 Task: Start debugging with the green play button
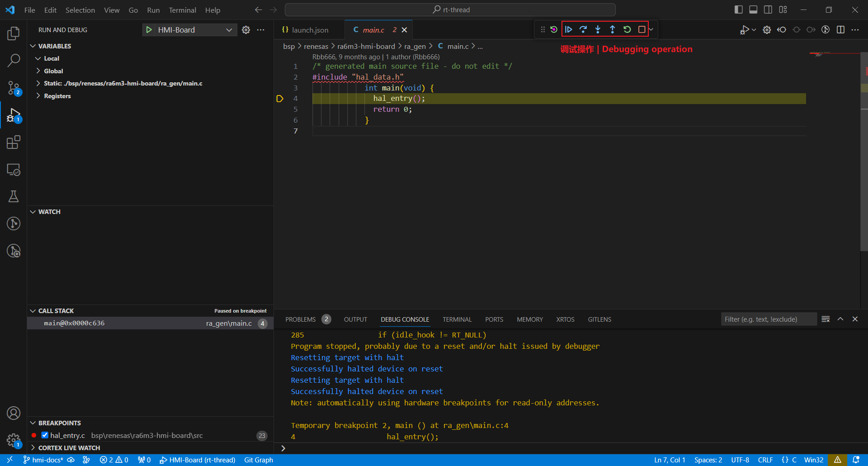pos(149,30)
